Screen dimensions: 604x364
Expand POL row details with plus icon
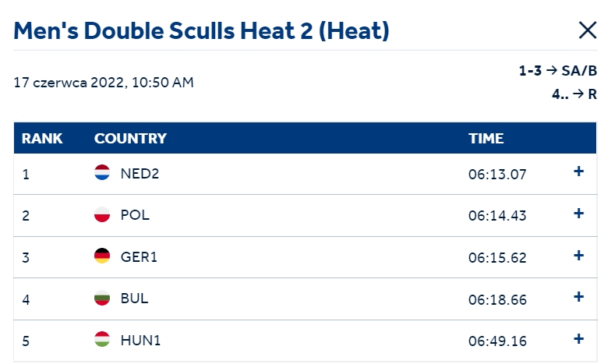pos(578,214)
